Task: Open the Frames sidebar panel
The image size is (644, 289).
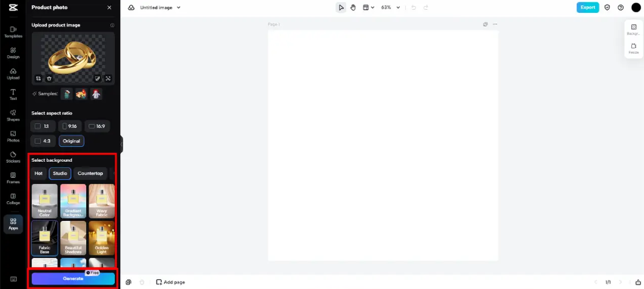Action: (x=13, y=178)
